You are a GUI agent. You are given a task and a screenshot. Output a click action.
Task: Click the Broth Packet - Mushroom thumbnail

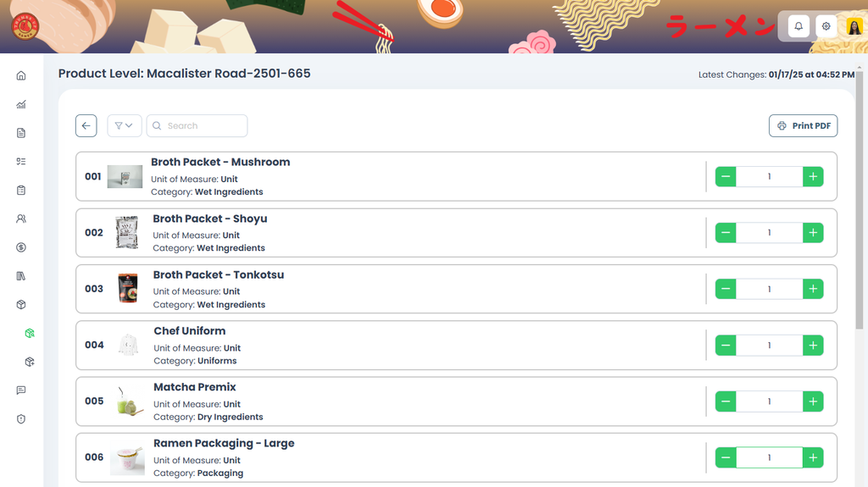[x=125, y=176]
